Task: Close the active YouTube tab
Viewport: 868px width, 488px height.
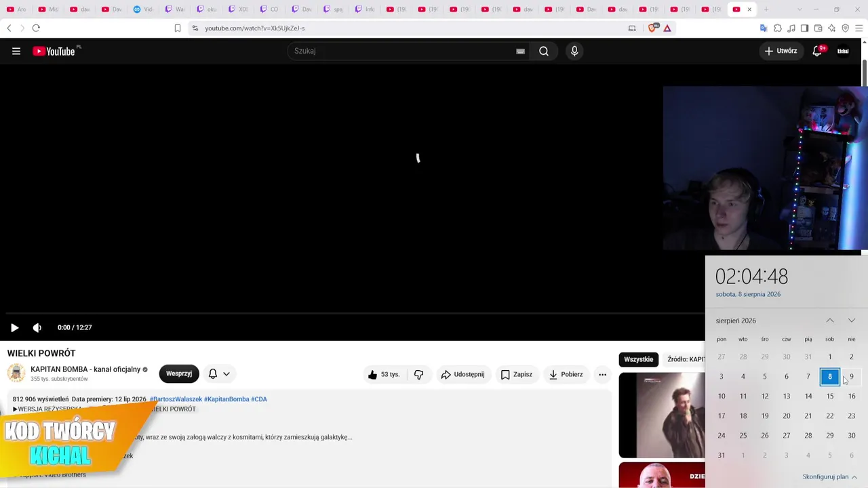Action: pyautogui.click(x=749, y=9)
